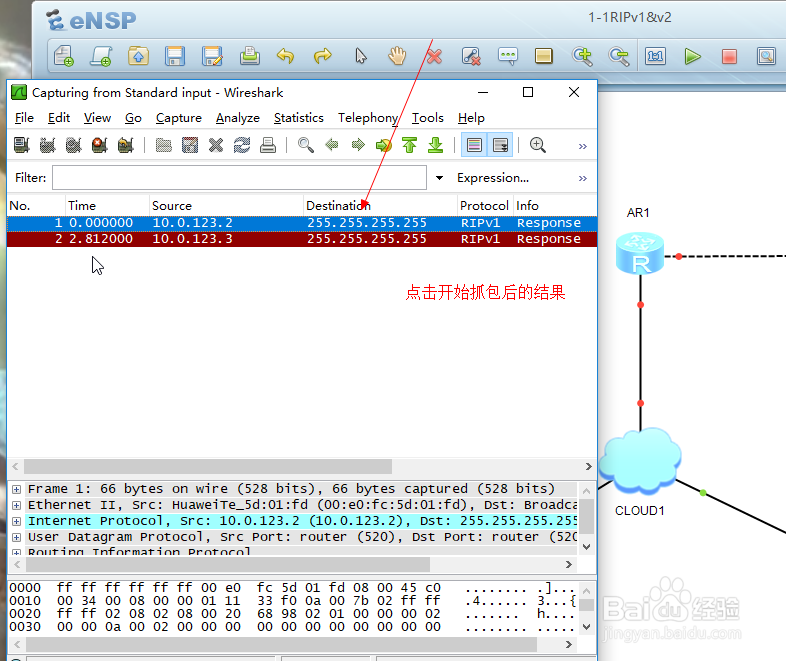Click eNSP new topology icon
Viewport: 786px width, 661px height.
[64, 56]
